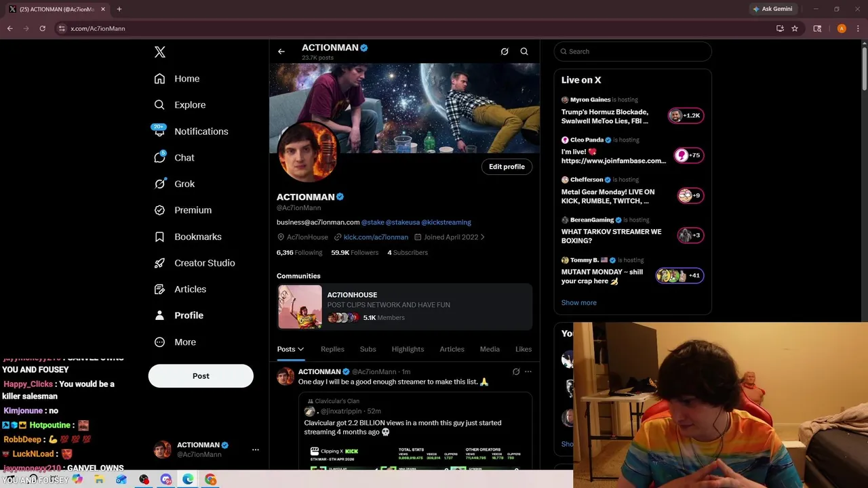Viewport: 868px width, 488px height.
Task: Go to Profile in the sidebar
Action: click(x=179, y=315)
